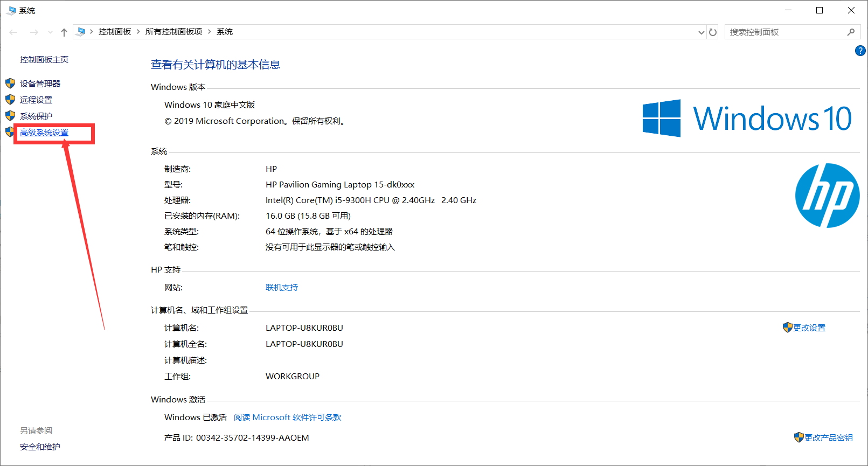Click text '没有可用于此显示器的笔或触控输入'
The height and width of the screenshot is (466, 868).
330,247
